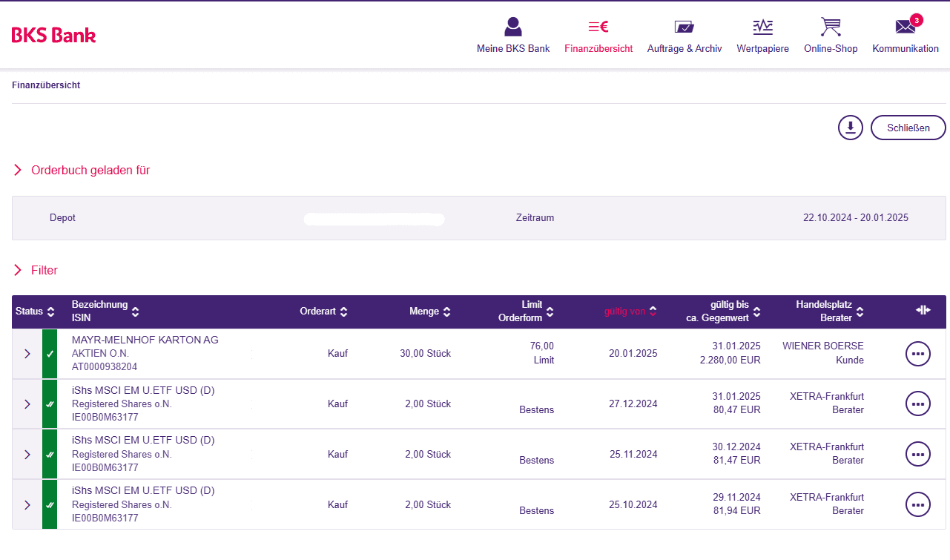The height and width of the screenshot is (560, 950).
Task: Expand the Mayr-Melnhof Karton order row
Action: click(27, 354)
